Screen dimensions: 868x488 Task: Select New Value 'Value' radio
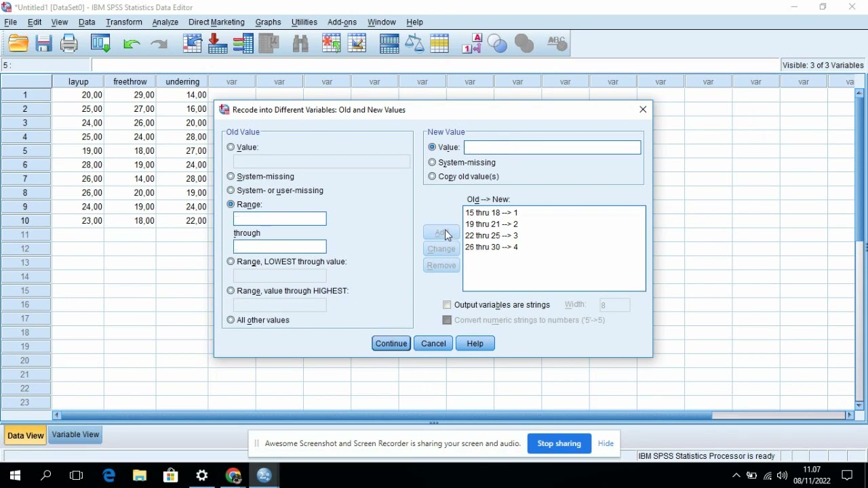[x=433, y=147]
